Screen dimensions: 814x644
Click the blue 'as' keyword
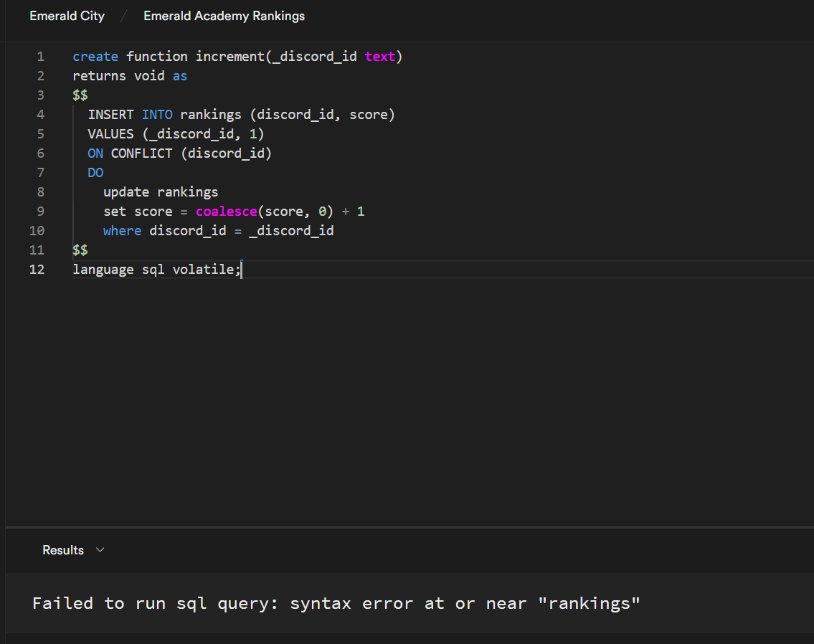pos(180,76)
